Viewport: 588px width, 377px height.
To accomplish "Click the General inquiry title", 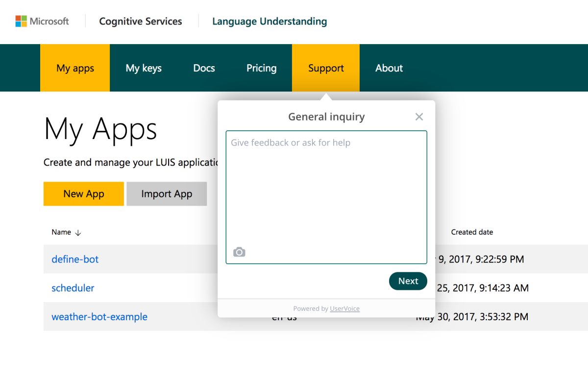I will [326, 117].
